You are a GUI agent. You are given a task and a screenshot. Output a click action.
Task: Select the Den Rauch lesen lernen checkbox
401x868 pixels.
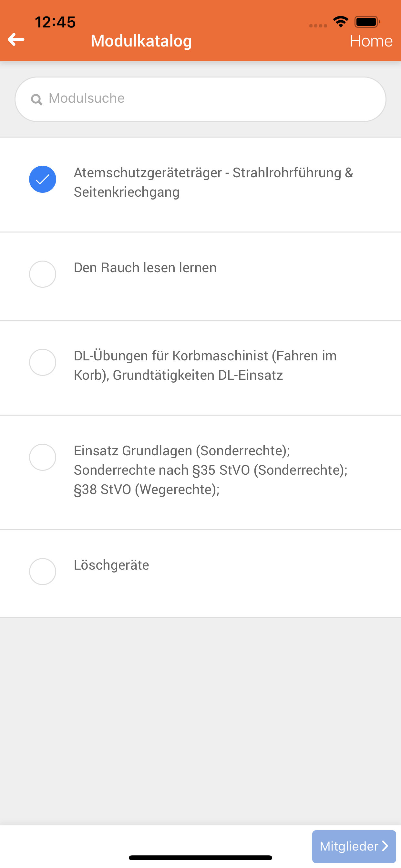43,274
